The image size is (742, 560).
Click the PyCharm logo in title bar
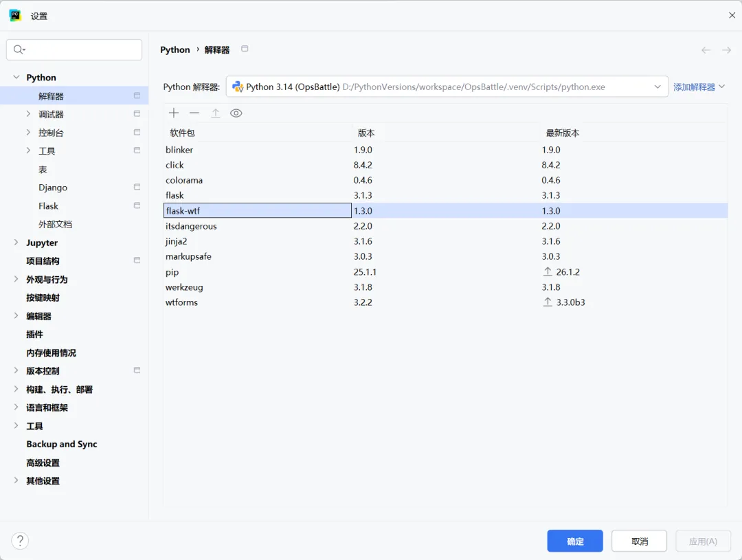point(15,16)
